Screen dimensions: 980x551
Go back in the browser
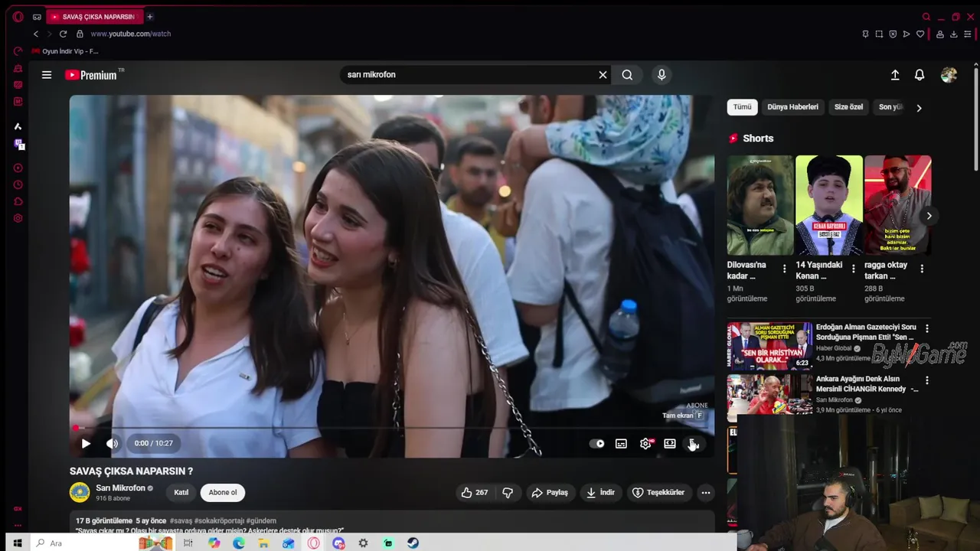tap(35, 34)
